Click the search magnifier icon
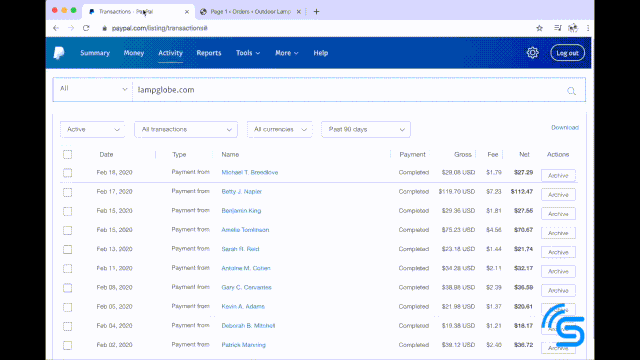 571,91
